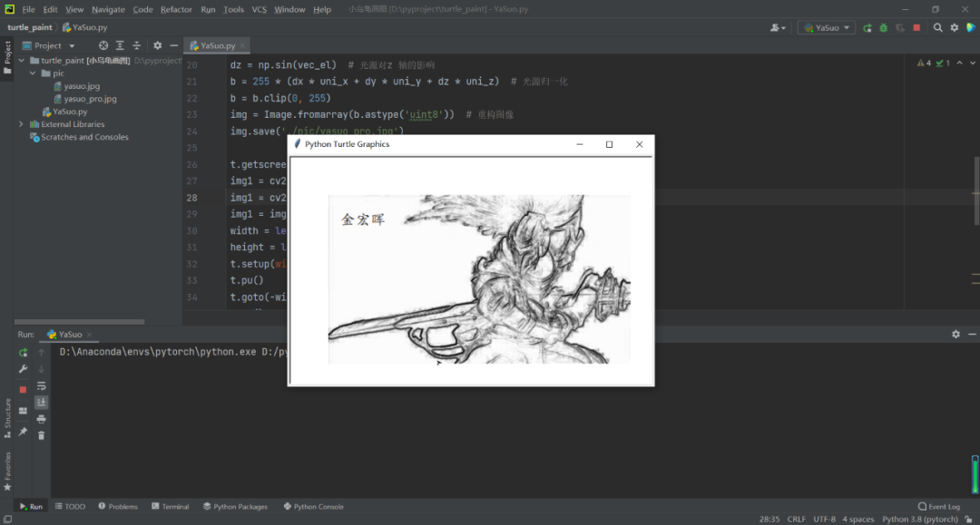Image resolution: width=980 pixels, height=525 pixels.
Task: Open the File menu
Action: click(28, 9)
